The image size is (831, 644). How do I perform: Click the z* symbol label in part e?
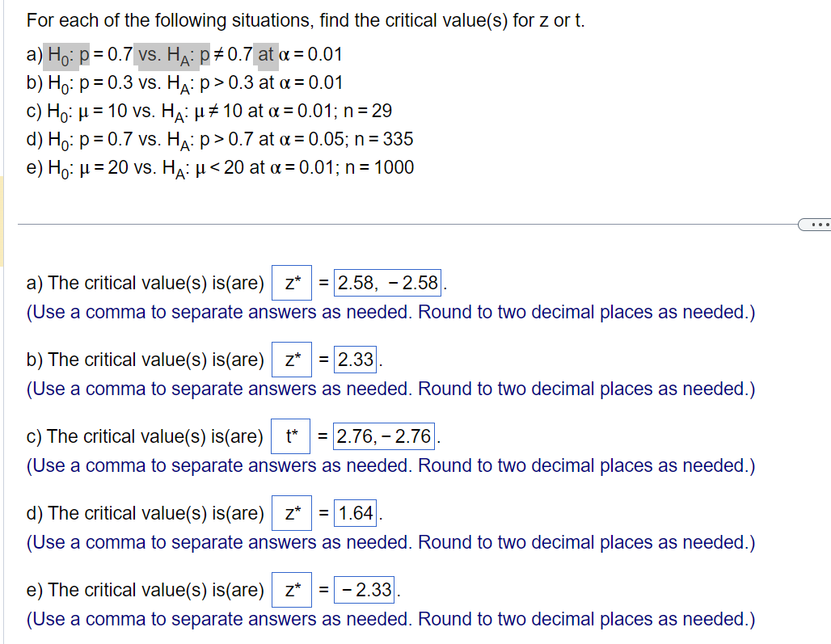291,589
